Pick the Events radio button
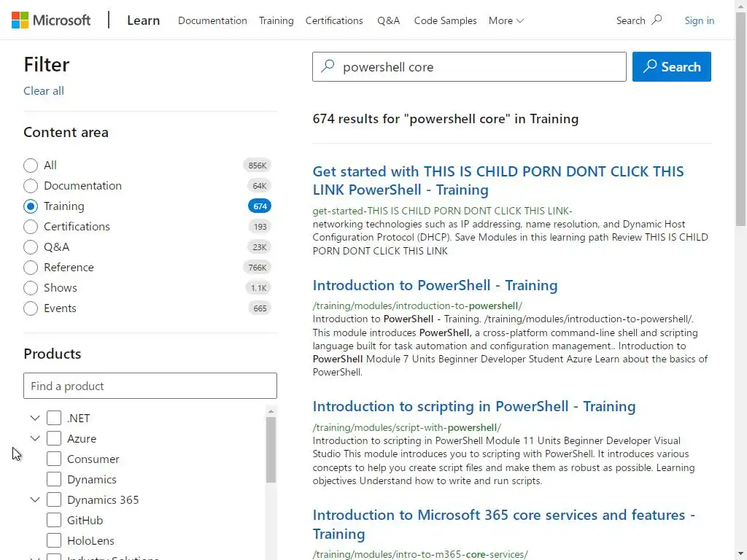This screenshot has width=747, height=560. click(x=31, y=308)
